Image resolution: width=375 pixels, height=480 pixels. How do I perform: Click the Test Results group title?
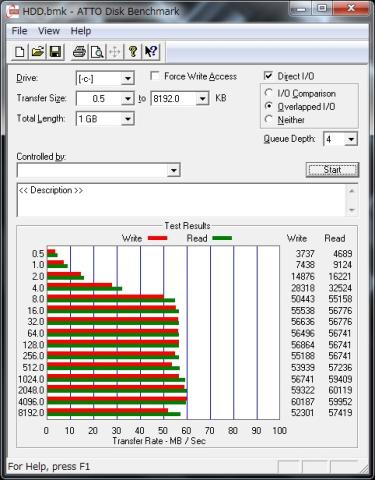pos(187,226)
